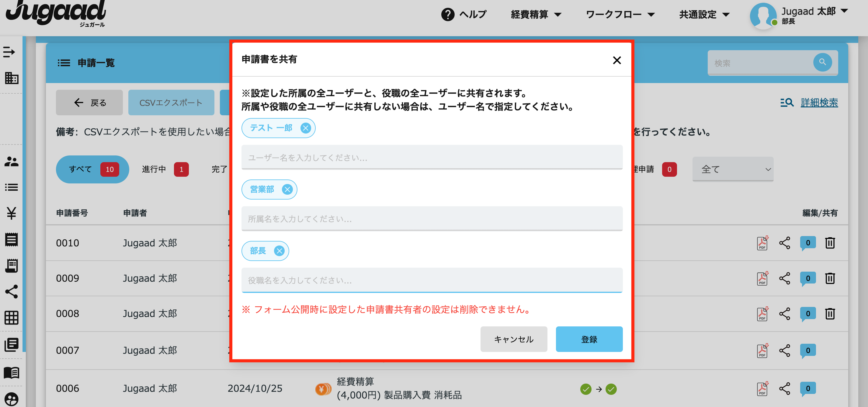
Task: Open comments for application 0008
Action: point(808,314)
